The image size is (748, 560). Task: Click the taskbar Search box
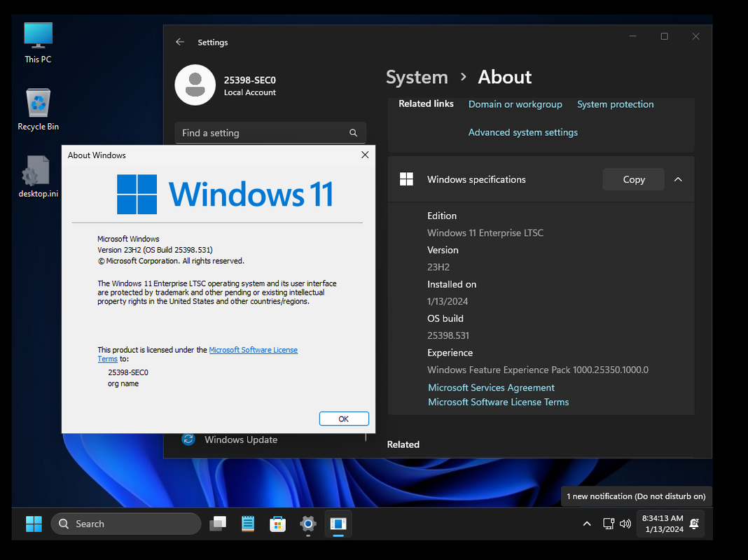(x=126, y=524)
